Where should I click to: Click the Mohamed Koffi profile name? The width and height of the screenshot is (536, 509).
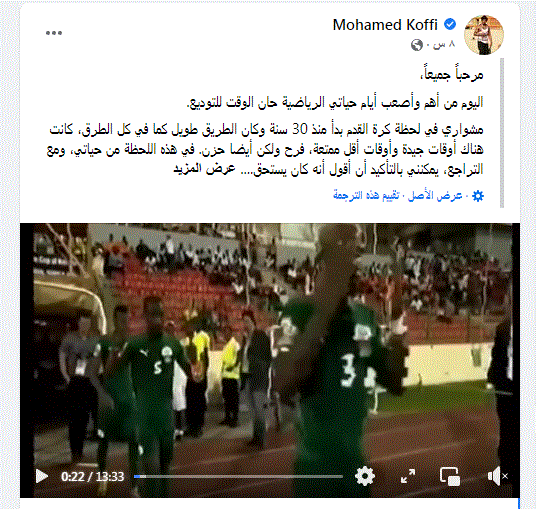(385, 25)
